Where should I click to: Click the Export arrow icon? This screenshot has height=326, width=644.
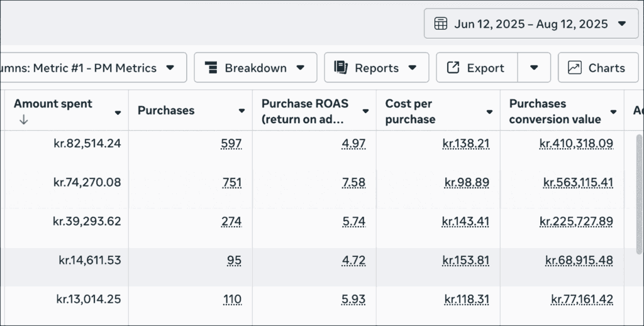[453, 68]
